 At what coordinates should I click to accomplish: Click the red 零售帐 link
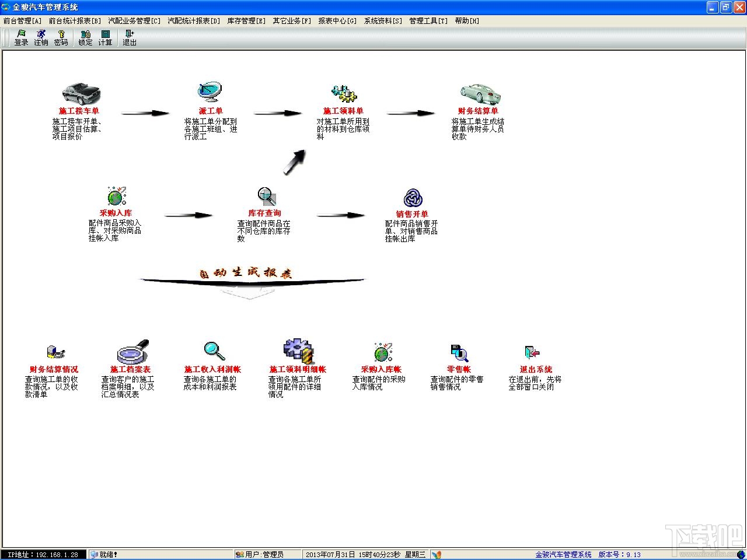click(459, 369)
